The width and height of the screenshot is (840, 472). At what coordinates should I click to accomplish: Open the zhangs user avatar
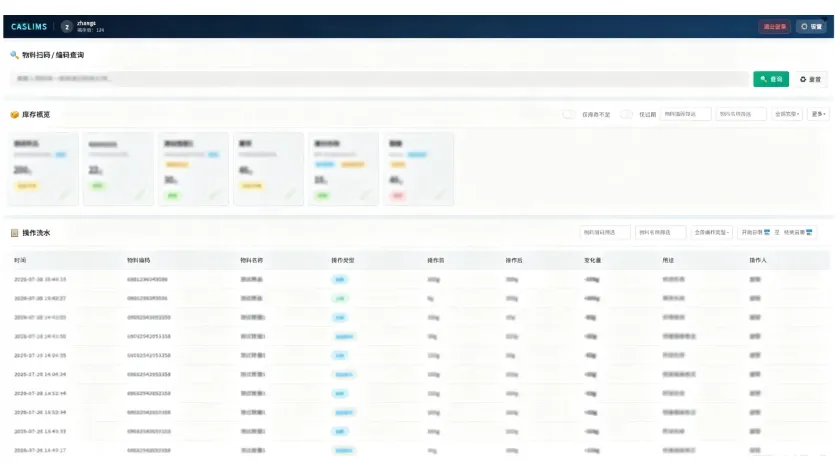[66, 26]
